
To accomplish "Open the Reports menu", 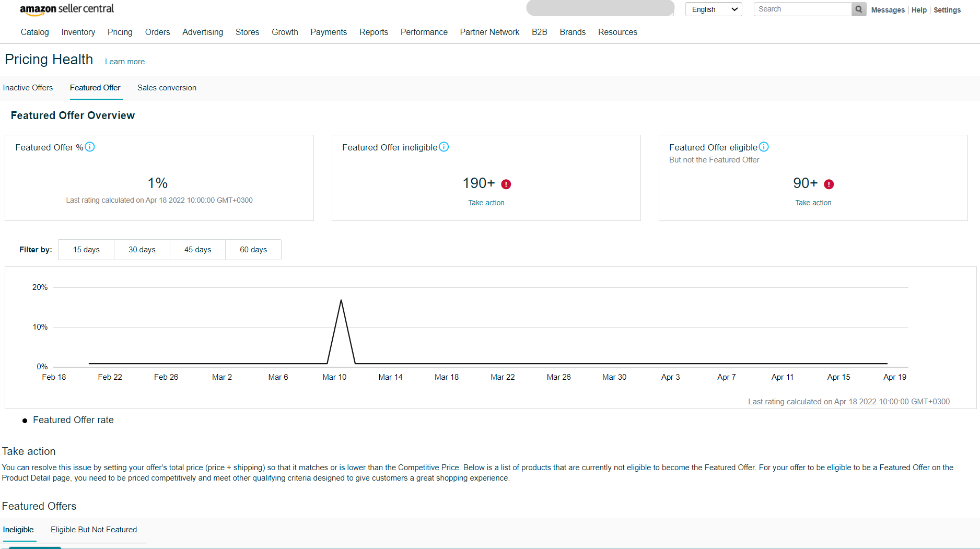I will click(x=374, y=32).
